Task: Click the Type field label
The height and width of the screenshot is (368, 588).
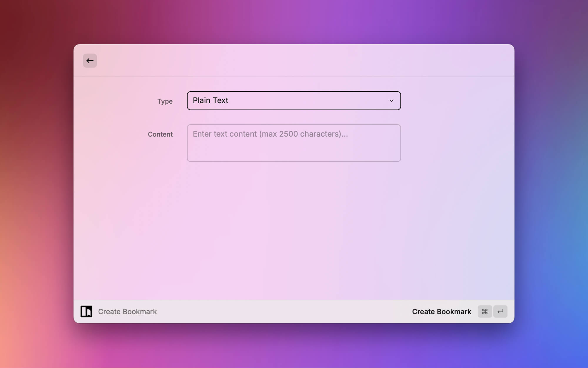Action: [165, 101]
